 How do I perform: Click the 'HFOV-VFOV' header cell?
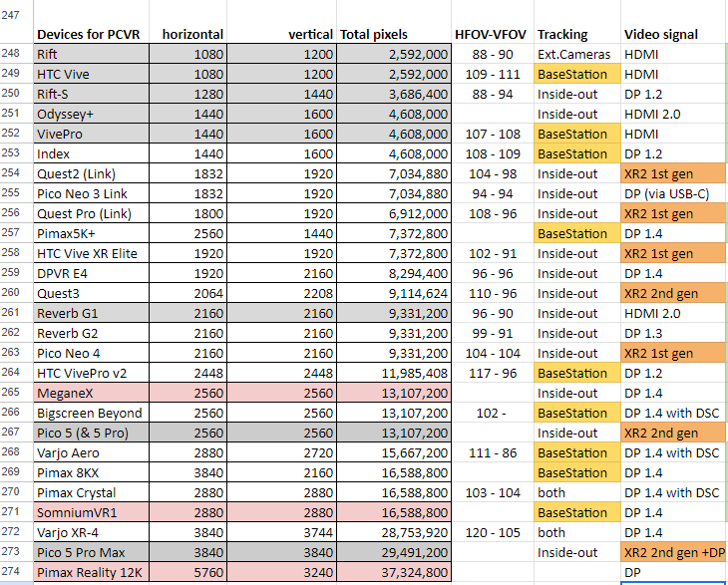coord(493,34)
